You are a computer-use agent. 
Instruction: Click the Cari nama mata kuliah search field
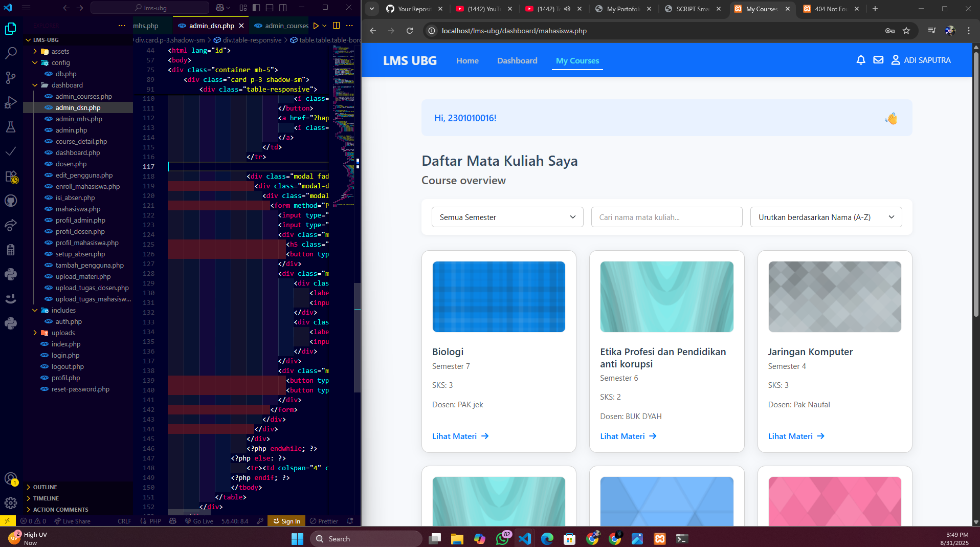coord(666,217)
